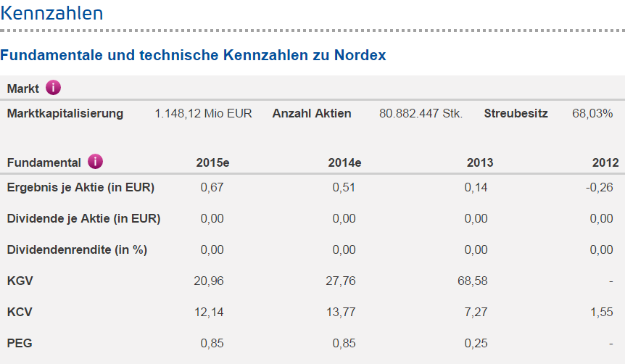Choose the 2012 column header

[x=605, y=162]
